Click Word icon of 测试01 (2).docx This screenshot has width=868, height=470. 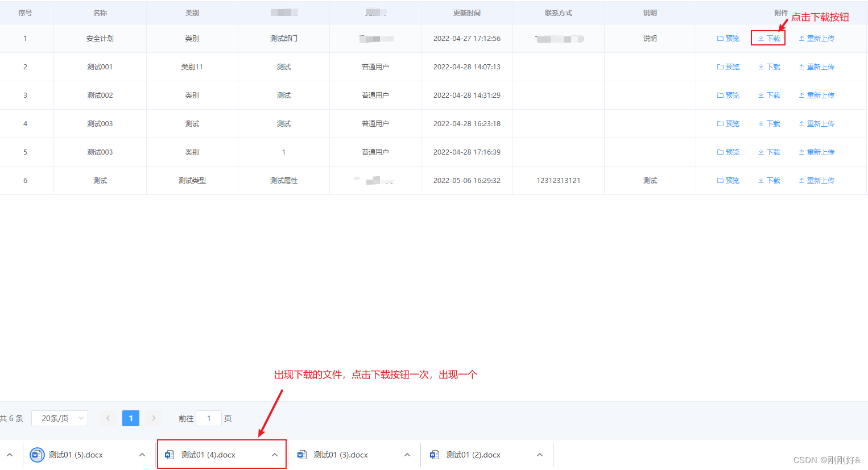point(435,455)
